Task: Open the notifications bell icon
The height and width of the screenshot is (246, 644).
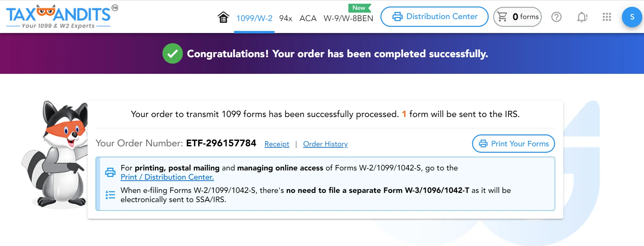Action: (x=582, y=17)
